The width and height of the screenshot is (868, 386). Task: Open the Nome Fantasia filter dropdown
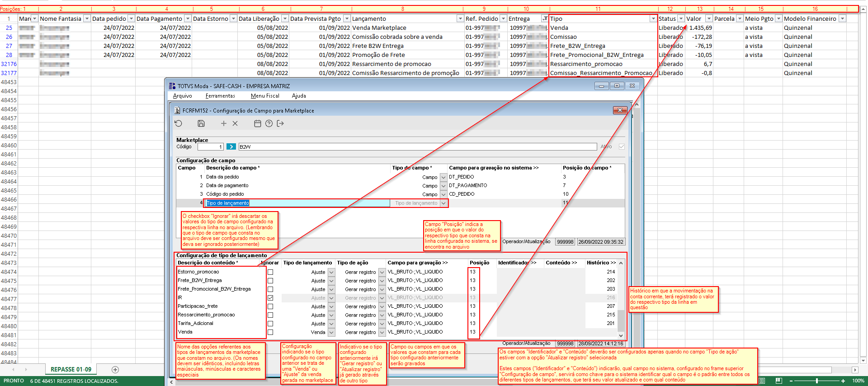click(x=87, y=19)
